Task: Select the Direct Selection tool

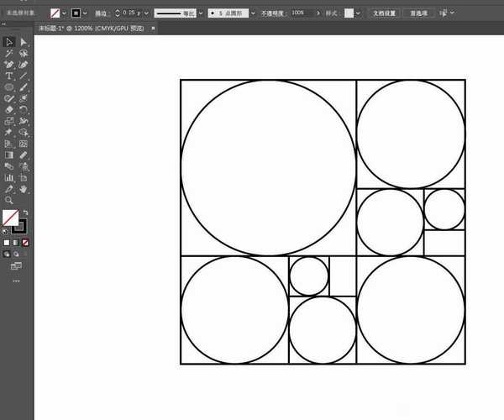Action: click(x=24, y=42)
